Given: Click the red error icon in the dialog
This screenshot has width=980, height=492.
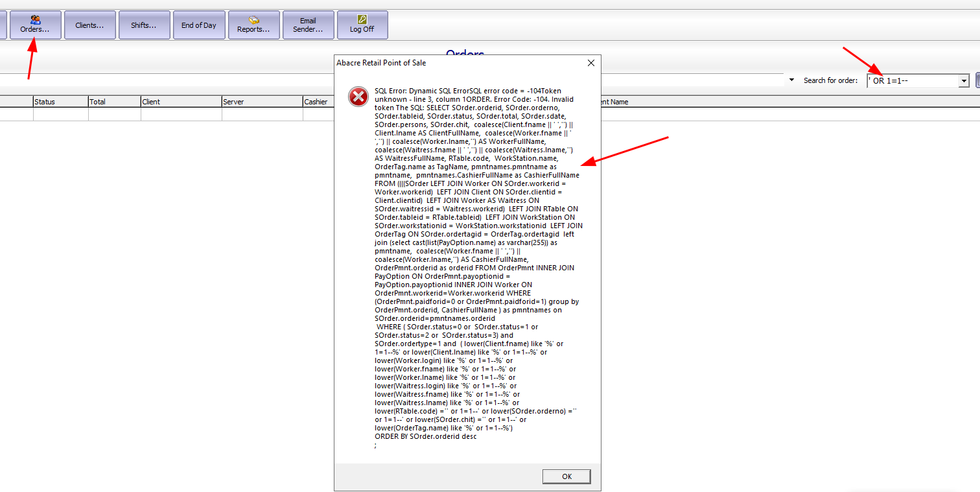Looking at the screenshot, I should tap(358, 97).
